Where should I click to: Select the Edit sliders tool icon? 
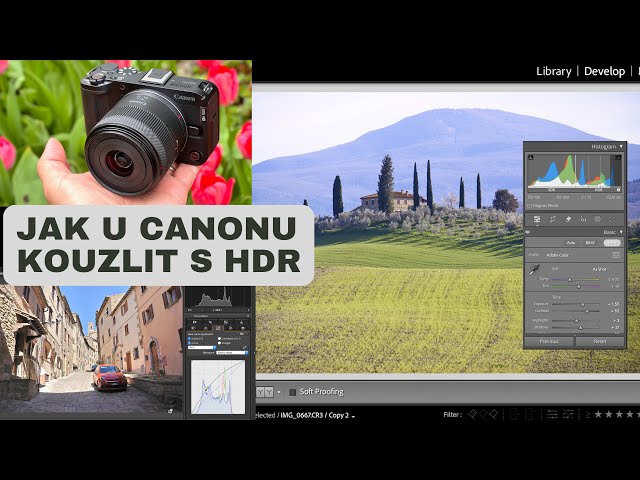pos(537,219)
